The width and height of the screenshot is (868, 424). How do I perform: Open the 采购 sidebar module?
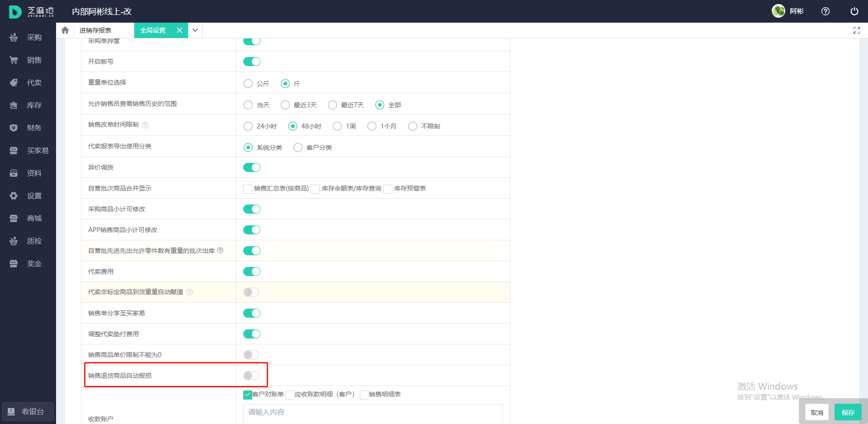(28, 38)
